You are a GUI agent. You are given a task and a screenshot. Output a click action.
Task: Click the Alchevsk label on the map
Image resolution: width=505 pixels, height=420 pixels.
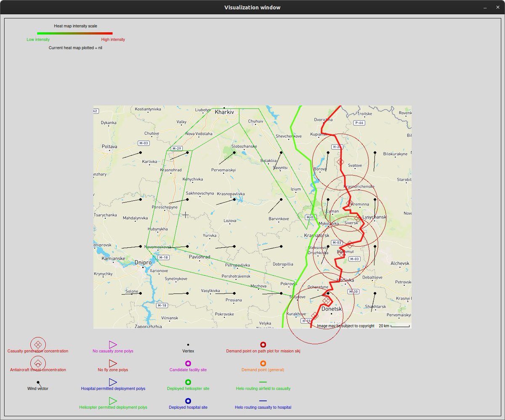point(400,263)
